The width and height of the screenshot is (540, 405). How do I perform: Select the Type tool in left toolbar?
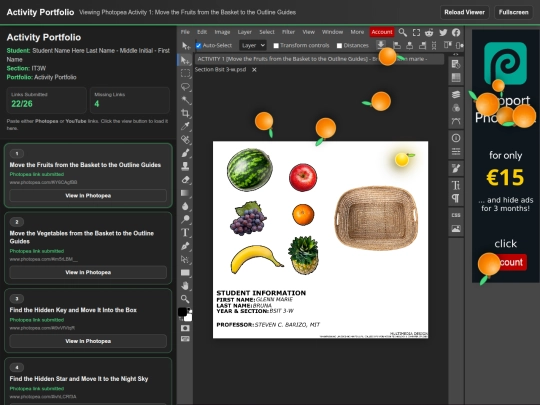click(185, 232)
